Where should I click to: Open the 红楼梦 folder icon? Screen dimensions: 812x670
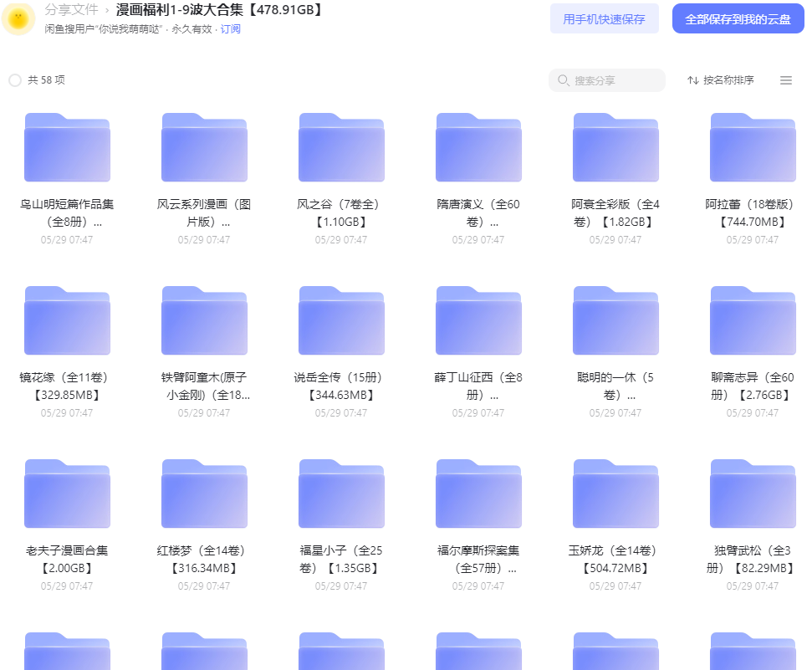[204, 494]
